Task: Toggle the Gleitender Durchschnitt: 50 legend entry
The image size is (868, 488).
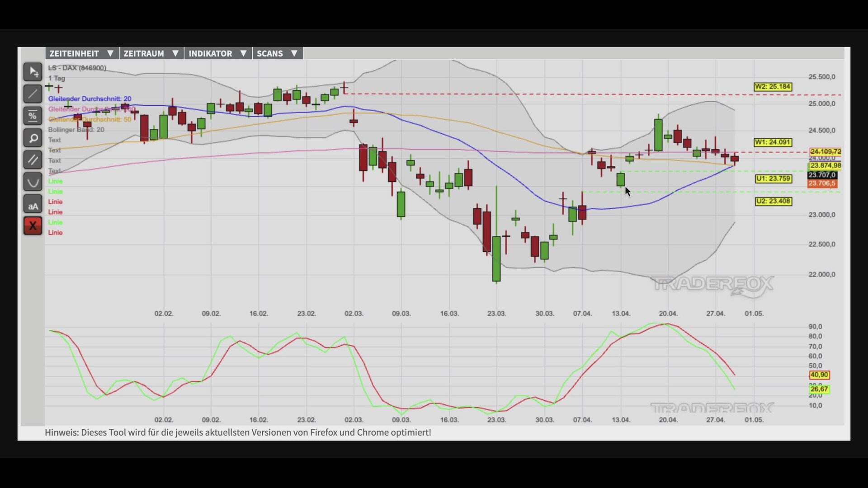Action: click(90, 119)
